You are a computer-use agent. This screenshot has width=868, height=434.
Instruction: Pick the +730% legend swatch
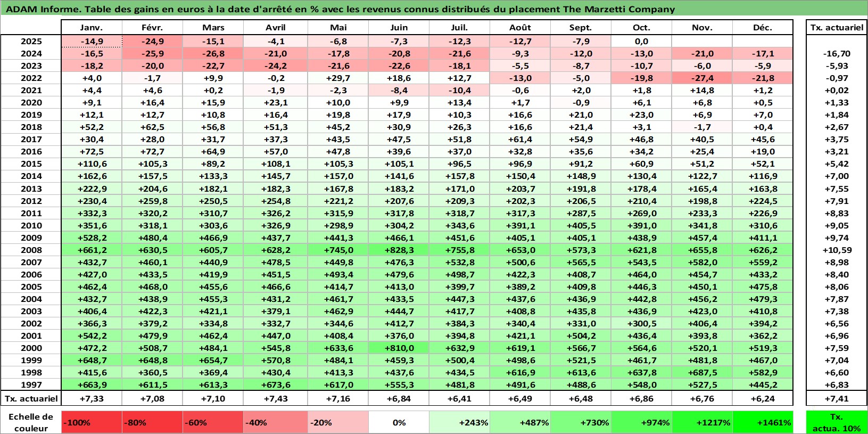click(581, 422)
